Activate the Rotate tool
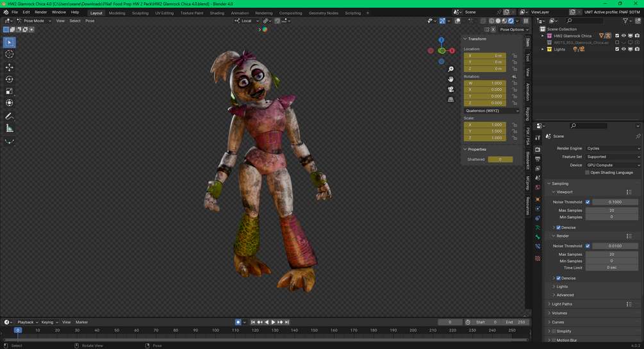This screenshot has width=644, height=349. pyautogui.click(x=10, y=80)
